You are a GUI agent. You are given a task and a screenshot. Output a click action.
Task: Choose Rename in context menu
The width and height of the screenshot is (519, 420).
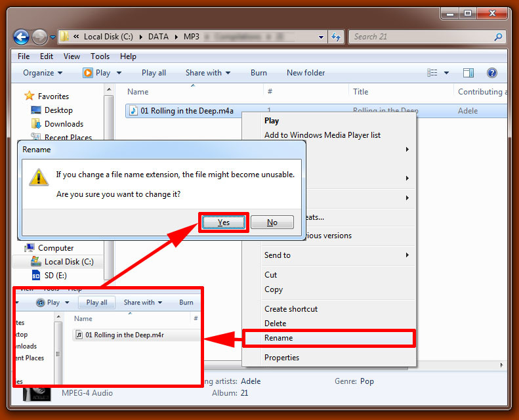[x=328, y=338]
